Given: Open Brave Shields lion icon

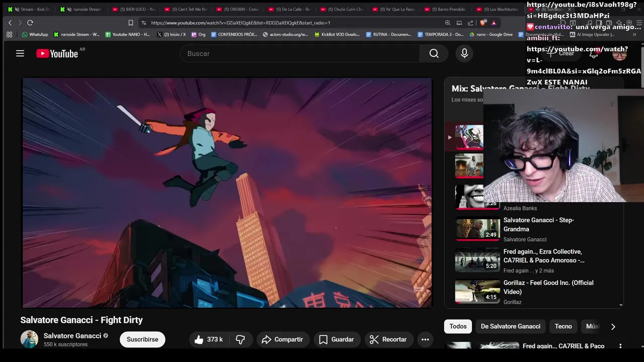Looking at the screenshot, I should [x=484, y=23].
